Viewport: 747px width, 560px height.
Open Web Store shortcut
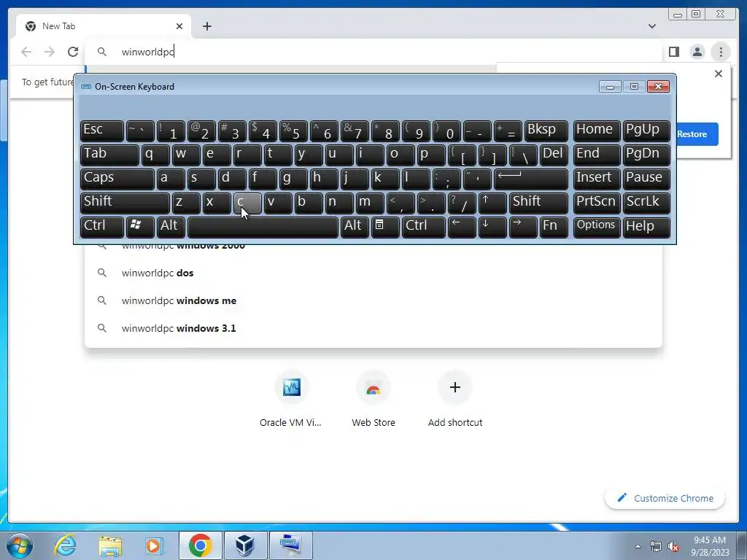coord(373,399)
